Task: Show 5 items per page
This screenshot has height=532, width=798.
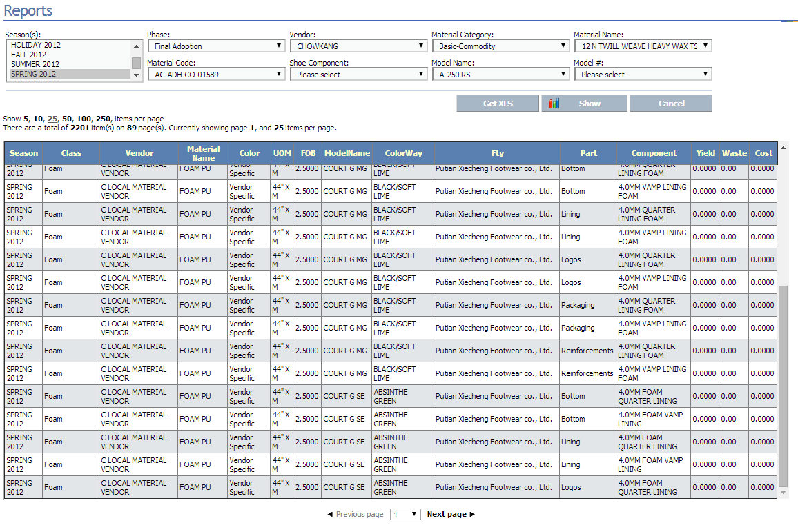Action: tap(26, 119)
